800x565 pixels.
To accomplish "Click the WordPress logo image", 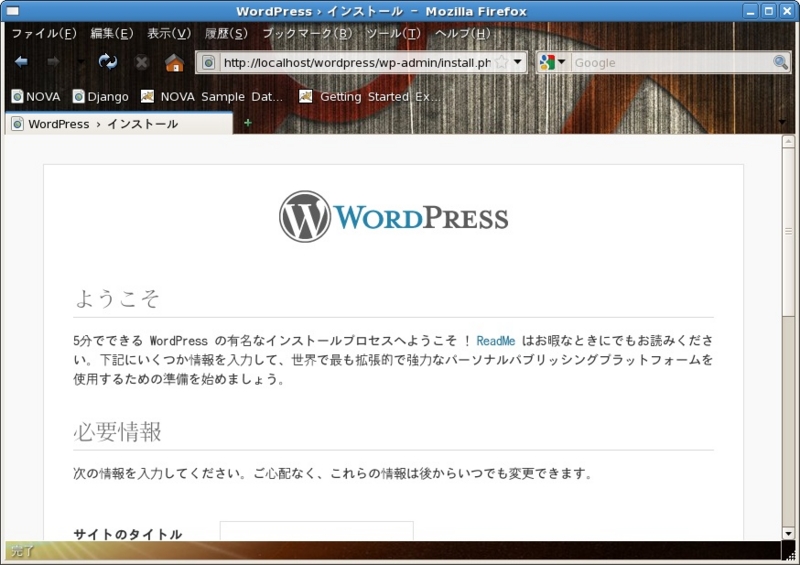I will [x=393, y=217].
